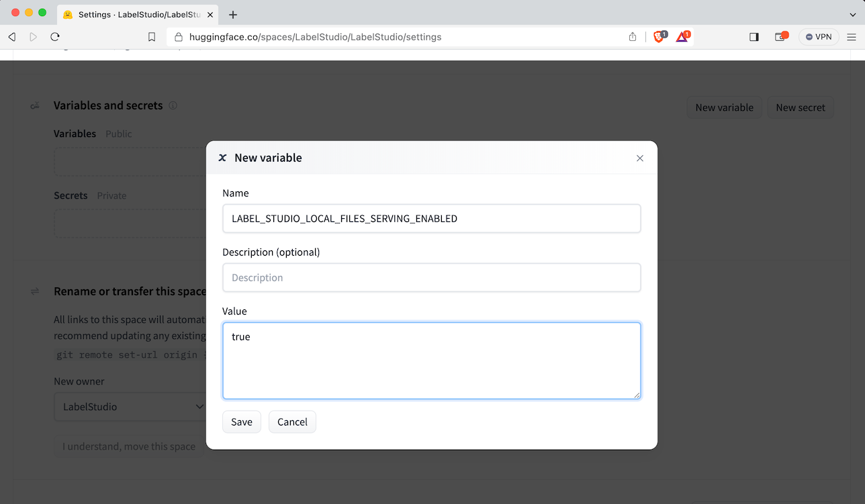This screenshot has height=504, width=865.
Task: Close the New variable dialog
Action: coord(639,158)
